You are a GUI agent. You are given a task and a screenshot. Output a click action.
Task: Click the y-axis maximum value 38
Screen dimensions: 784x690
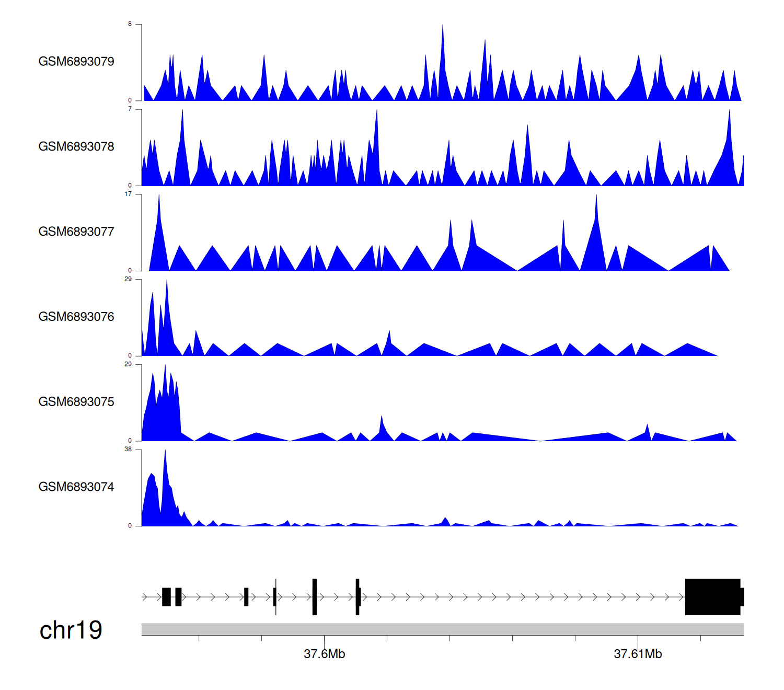pos(128,449)
